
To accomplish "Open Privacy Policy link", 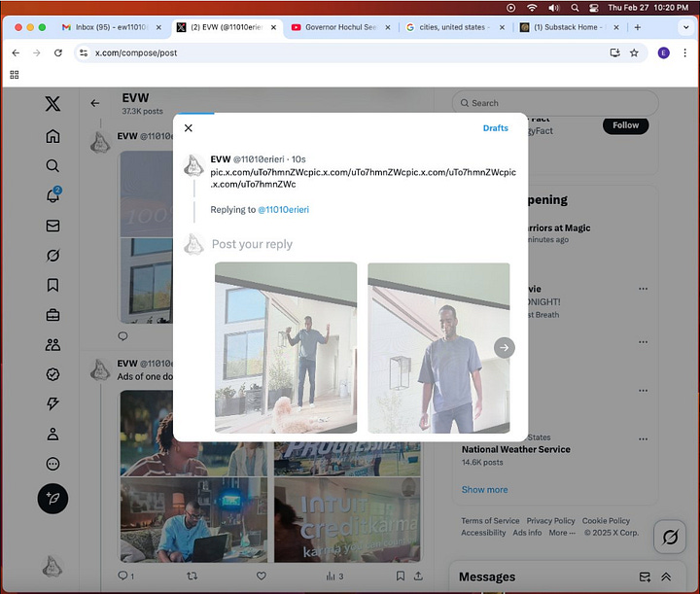I will pyautogui.click(x=550, y=521).
